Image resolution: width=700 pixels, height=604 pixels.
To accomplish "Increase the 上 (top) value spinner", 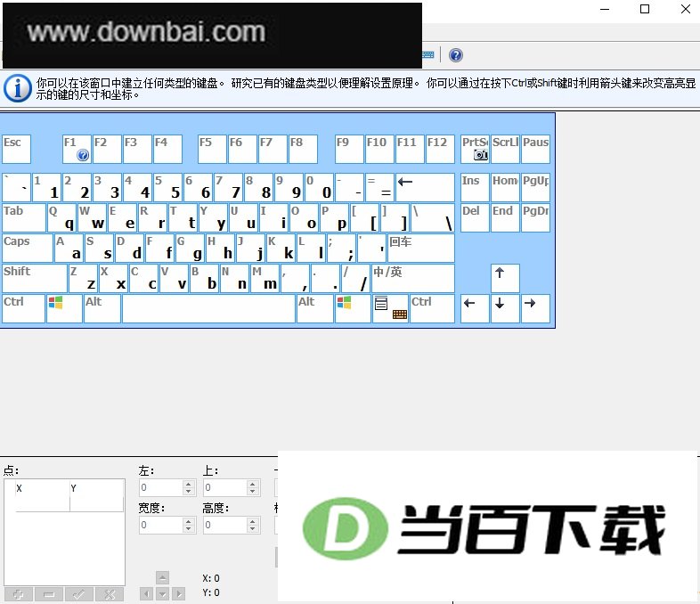I will pos(253,484).
